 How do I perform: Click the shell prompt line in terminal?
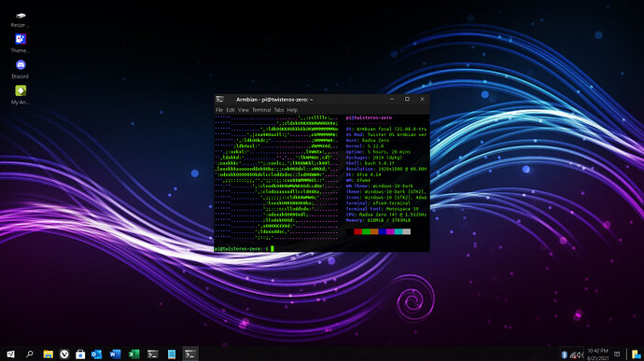point(244,248)
